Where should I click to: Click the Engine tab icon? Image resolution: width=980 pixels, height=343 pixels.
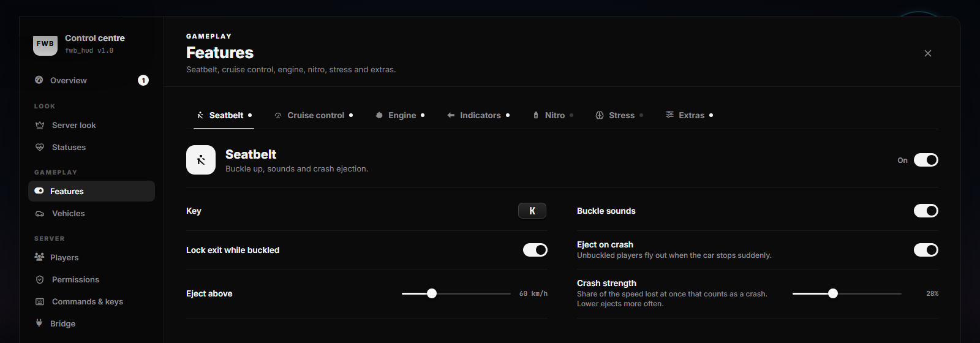tap(379, 115)
